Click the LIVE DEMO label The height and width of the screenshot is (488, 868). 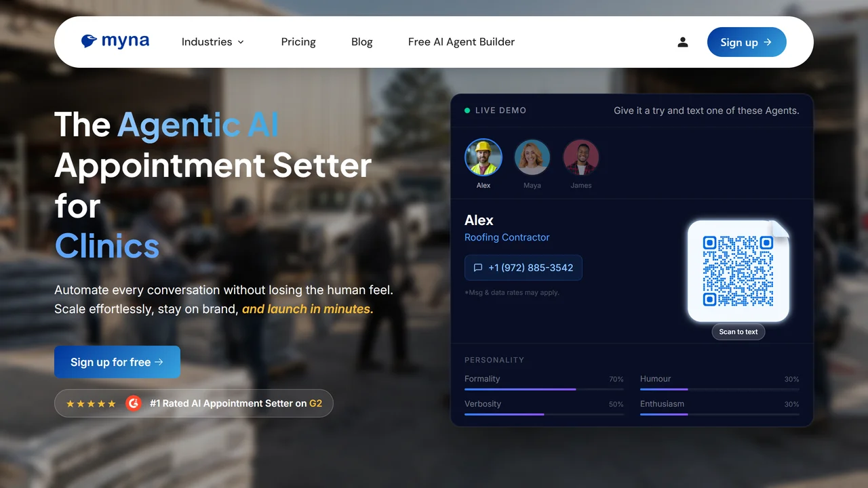pos(500,110)
